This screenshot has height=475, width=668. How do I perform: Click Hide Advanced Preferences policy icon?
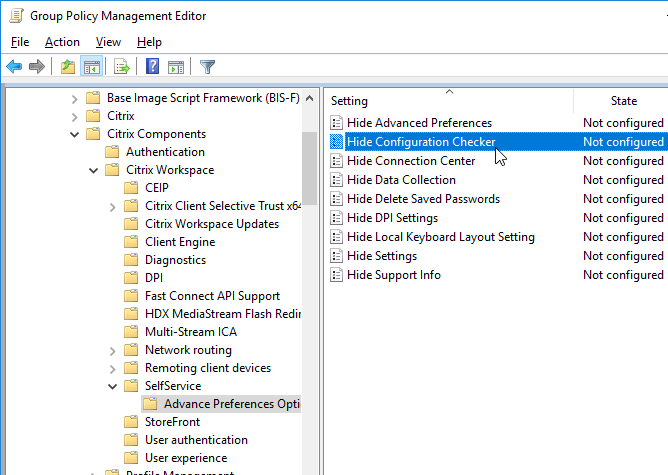[337, 123]
